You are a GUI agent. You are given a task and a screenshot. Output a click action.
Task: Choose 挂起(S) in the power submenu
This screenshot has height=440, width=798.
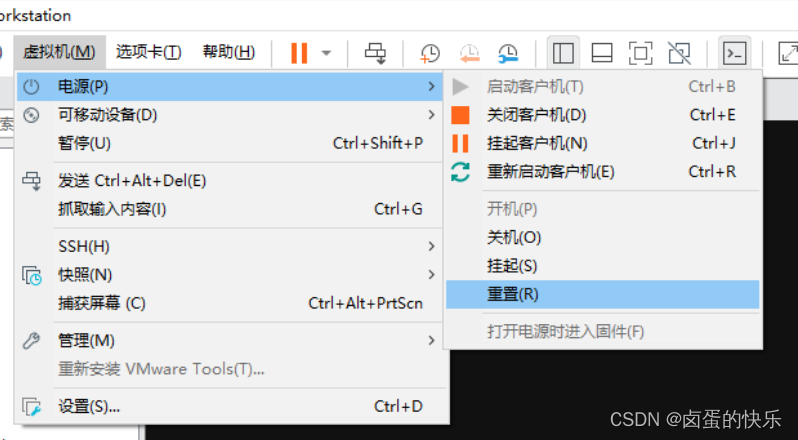pyautogui.click(x=603, y=266)
